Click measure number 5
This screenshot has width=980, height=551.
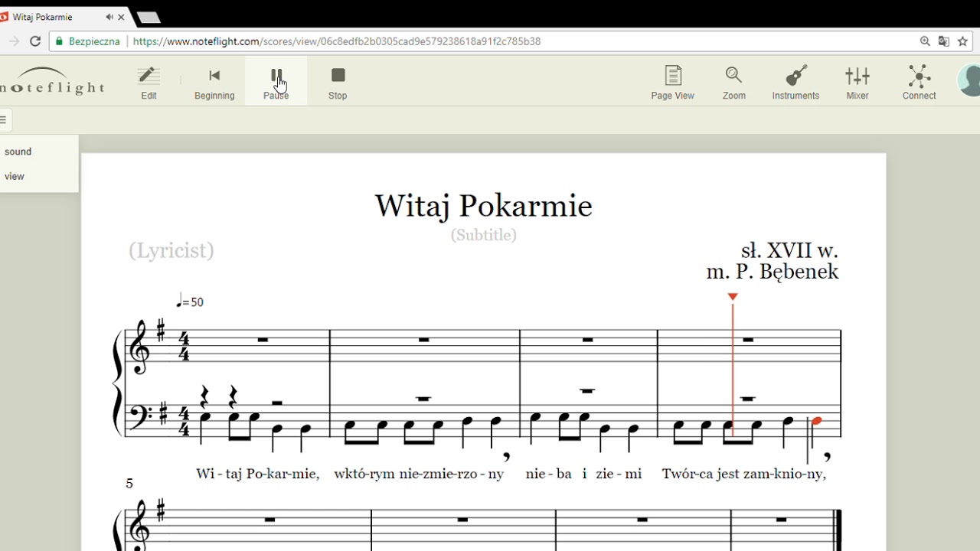point(129,484)
